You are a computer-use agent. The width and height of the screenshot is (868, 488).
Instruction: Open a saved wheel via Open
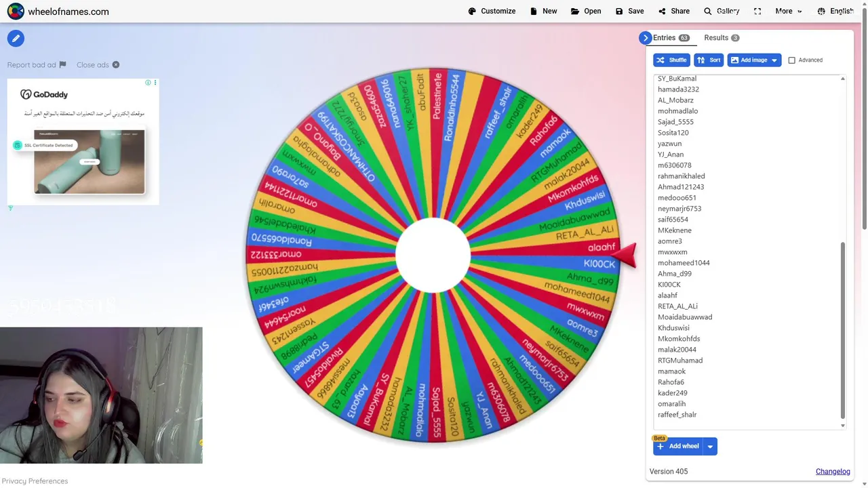point(586,11)
